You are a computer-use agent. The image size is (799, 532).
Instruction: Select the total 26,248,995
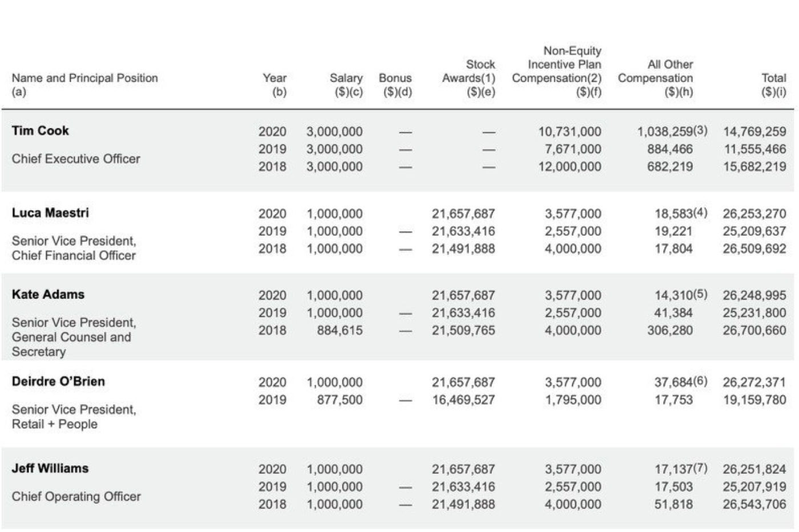click(x=754, y=296)
